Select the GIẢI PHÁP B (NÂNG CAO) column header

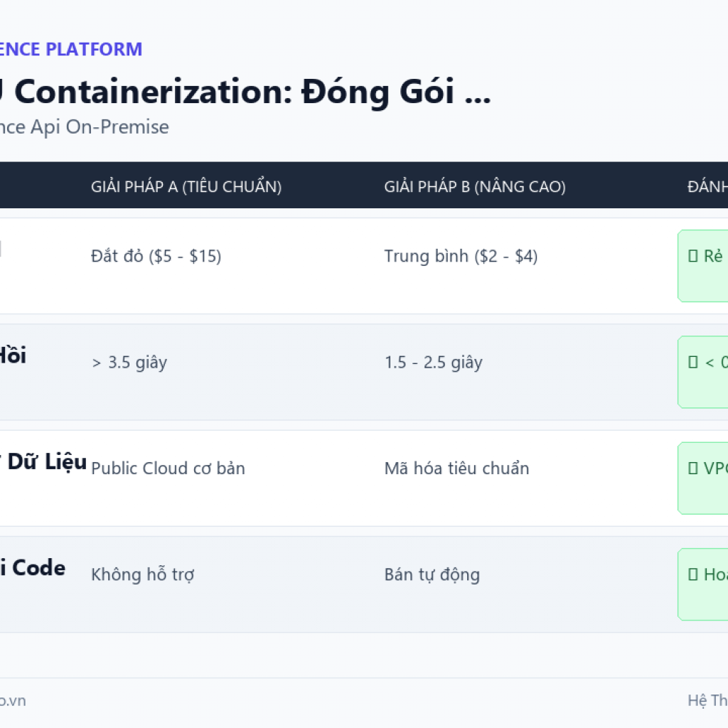pos(475,187)
